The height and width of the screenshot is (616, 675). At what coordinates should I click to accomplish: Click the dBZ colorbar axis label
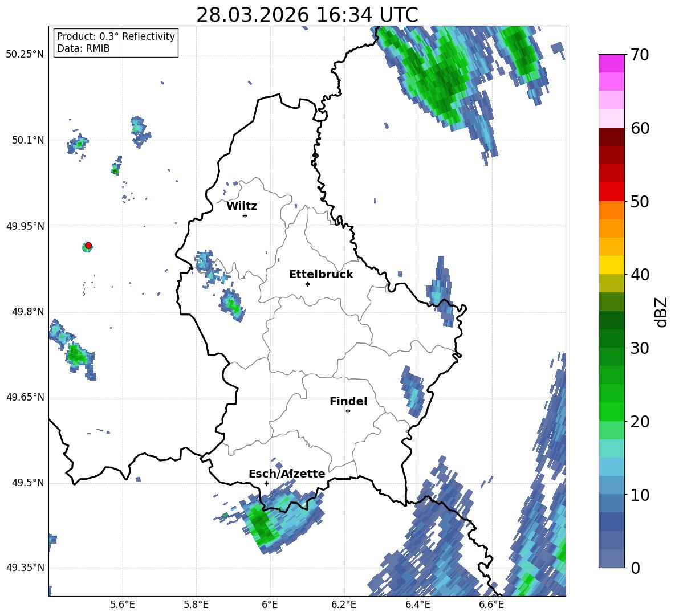(x=661, y=312)
